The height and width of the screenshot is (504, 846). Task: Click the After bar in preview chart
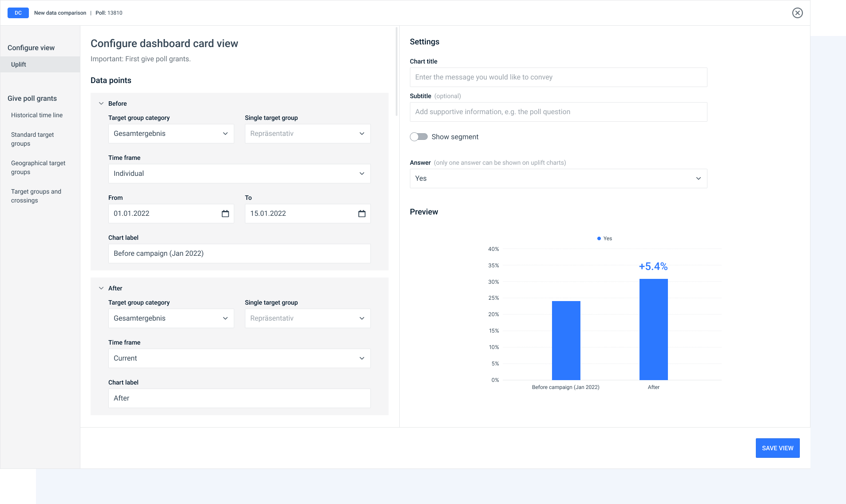pyautogui.click(x=653, y=329)
